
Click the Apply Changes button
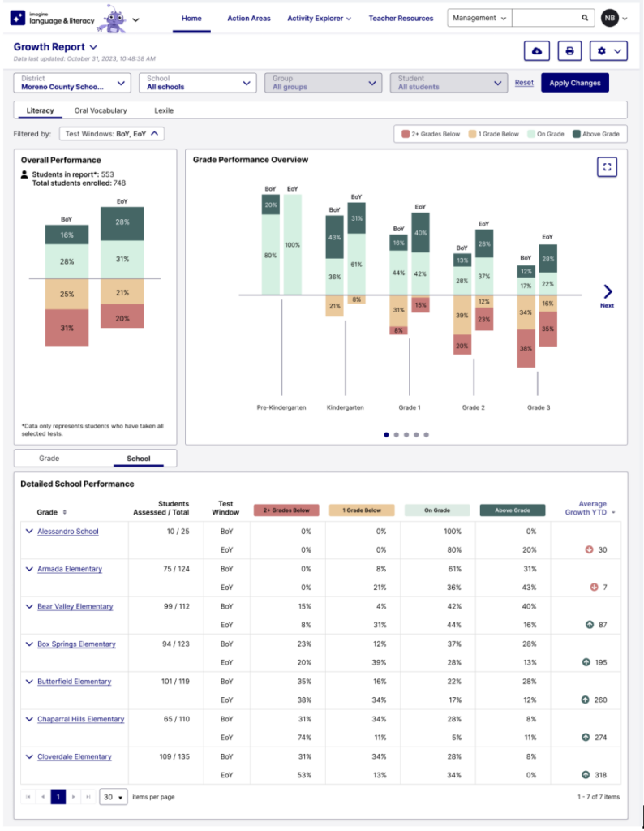coord(574,83)
